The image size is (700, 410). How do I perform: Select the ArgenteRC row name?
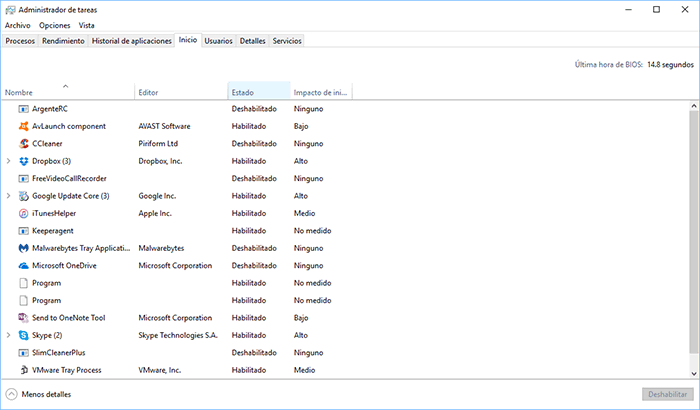coord(50,109)
